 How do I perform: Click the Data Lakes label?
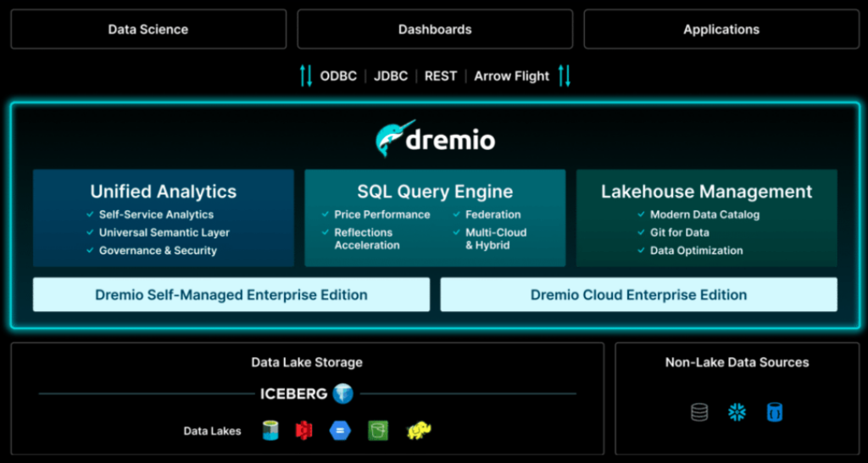tap(213, 431)
